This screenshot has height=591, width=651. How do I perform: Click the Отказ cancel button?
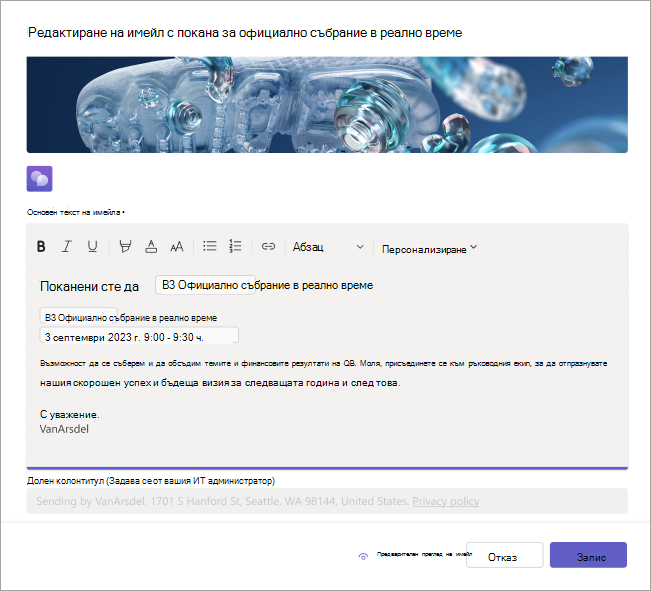click(x=504, y=555)
